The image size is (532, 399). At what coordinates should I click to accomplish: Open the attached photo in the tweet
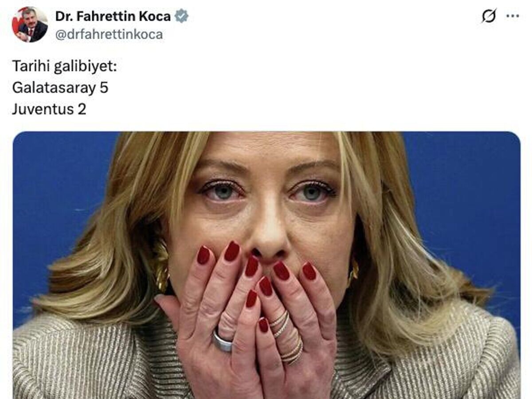coord(266,265)
